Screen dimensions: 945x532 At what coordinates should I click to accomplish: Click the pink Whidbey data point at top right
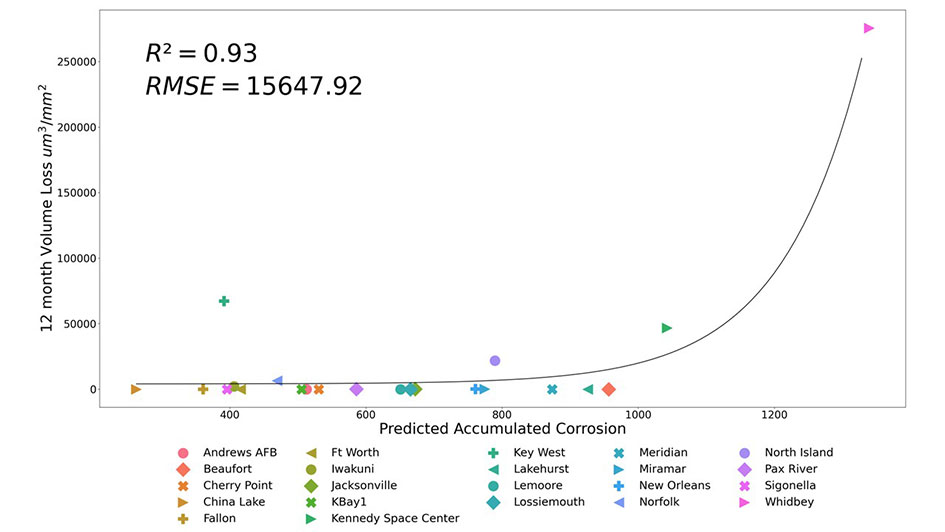[868, 28]
